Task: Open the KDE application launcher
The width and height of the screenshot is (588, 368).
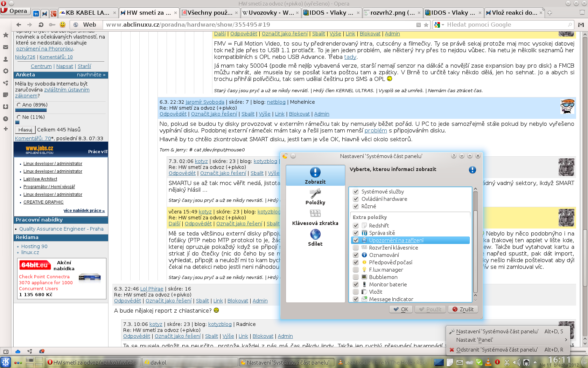Action: pos(6,362)
